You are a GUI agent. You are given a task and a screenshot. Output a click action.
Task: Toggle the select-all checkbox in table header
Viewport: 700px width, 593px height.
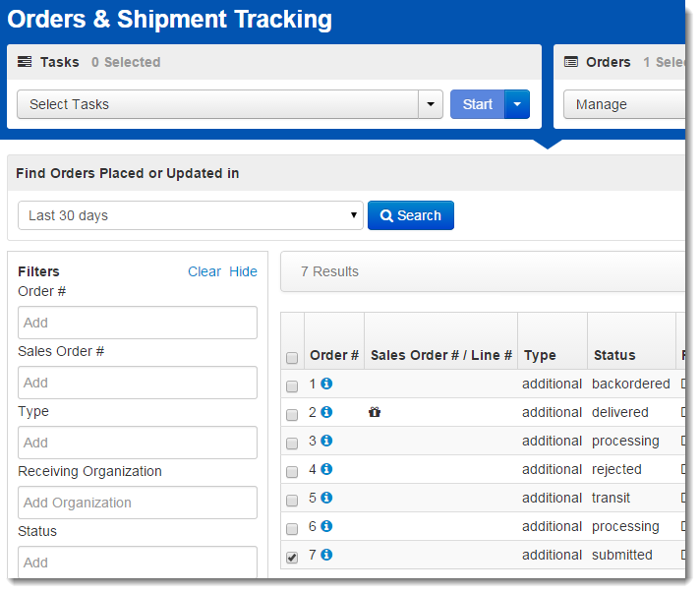292,358
